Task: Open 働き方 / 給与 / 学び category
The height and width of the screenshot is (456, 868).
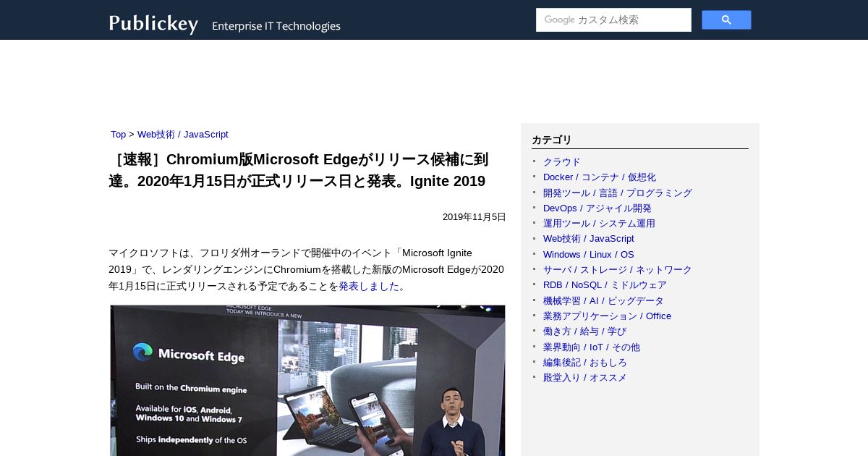Action: [585, 332]
